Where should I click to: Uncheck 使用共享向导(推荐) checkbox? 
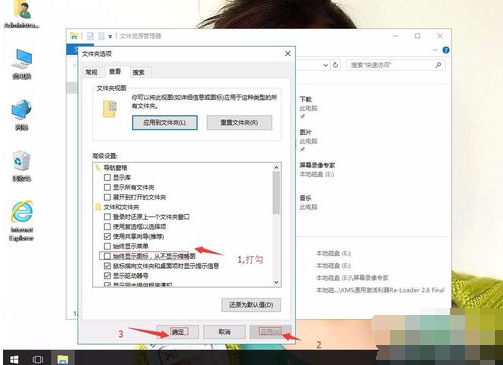(x=107, y=236)
